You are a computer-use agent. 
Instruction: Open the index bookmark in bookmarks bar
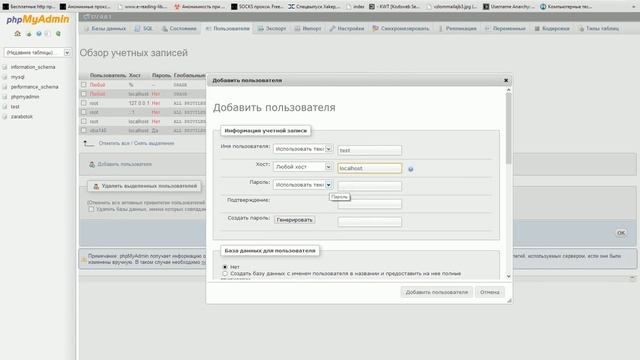[355, 7]
